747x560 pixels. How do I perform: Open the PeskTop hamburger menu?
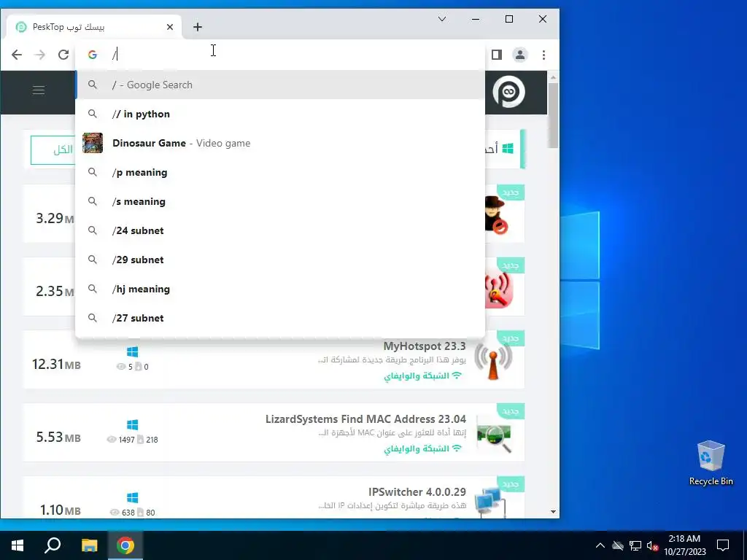tap(39, 90)
